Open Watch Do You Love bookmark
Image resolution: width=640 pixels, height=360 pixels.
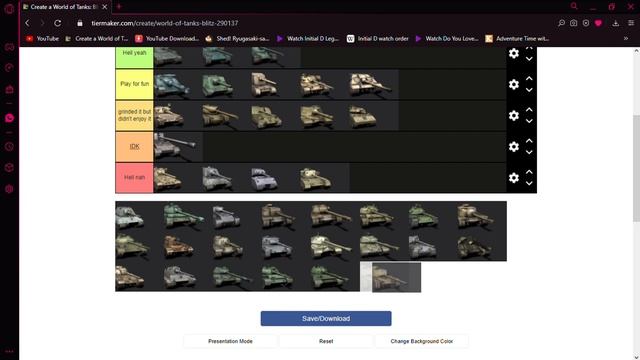pyautogui.click(x=447, y=38)
